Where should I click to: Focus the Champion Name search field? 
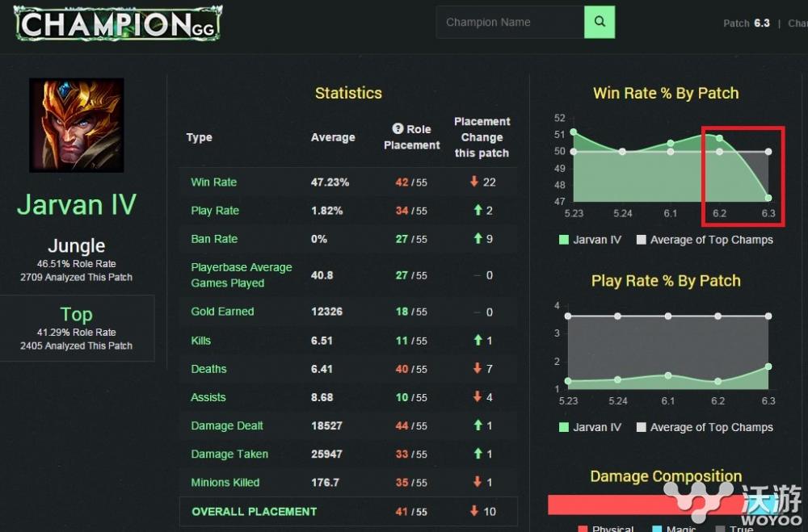click(x=510, y=22)
